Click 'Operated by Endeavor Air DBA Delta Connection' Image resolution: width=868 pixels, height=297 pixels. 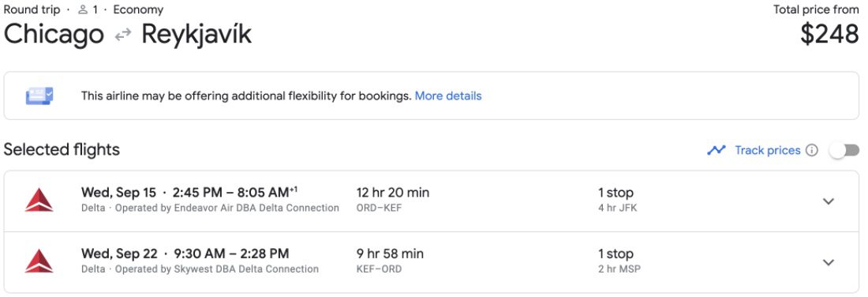(x=227, y=208)
